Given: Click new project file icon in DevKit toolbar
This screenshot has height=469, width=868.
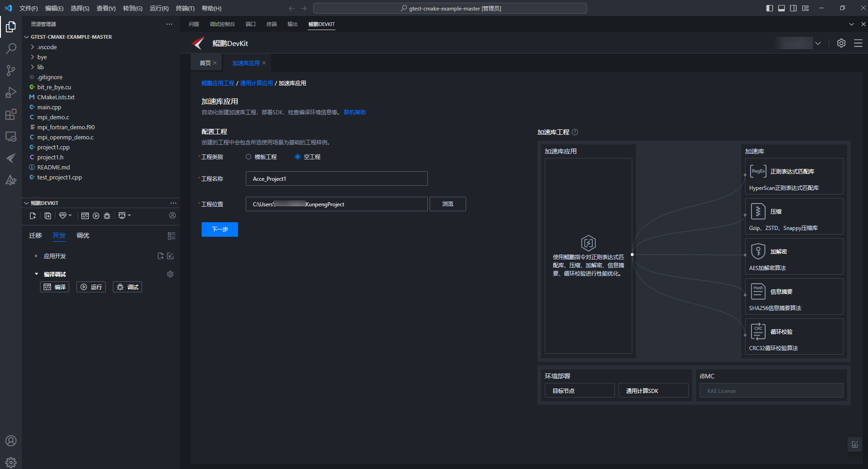Looking at the screenshot, I should (x=33, y=216).
